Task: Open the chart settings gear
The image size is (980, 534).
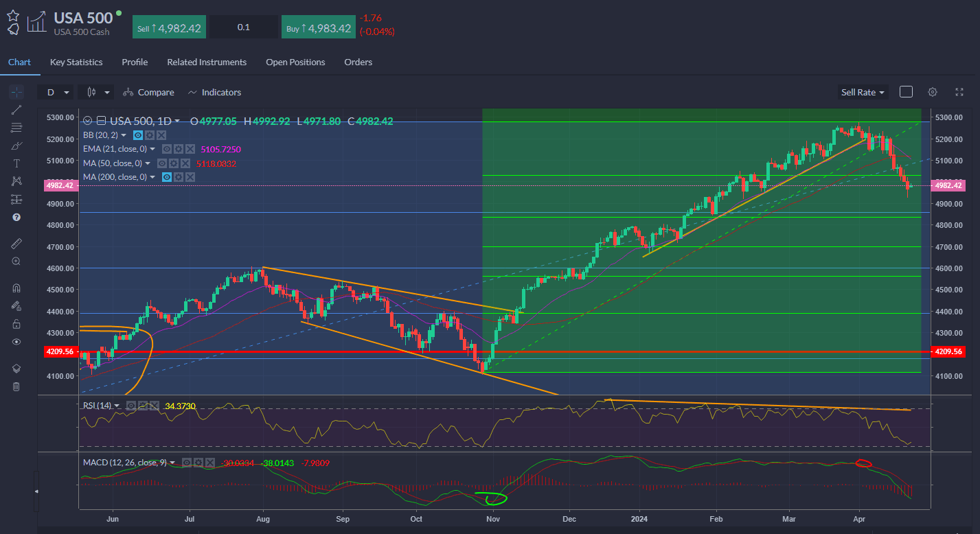Action: point(932,92)
